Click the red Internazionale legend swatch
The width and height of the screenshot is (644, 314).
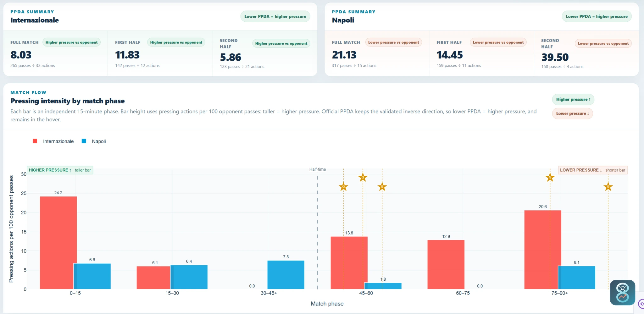tap(35, 141)
